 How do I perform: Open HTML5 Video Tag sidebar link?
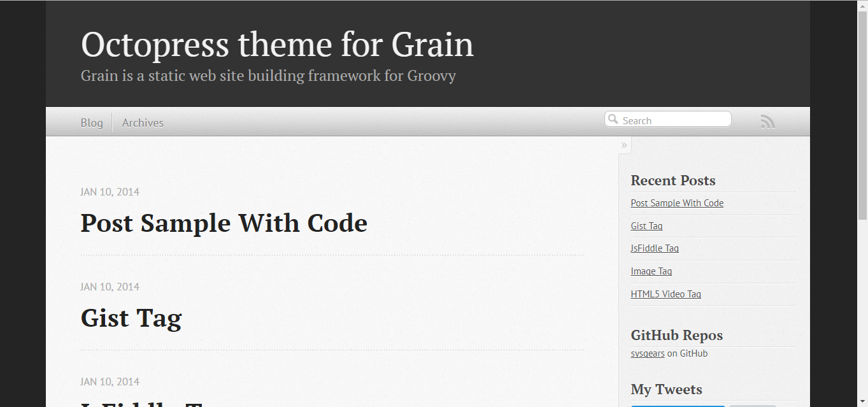click(665, 294)
